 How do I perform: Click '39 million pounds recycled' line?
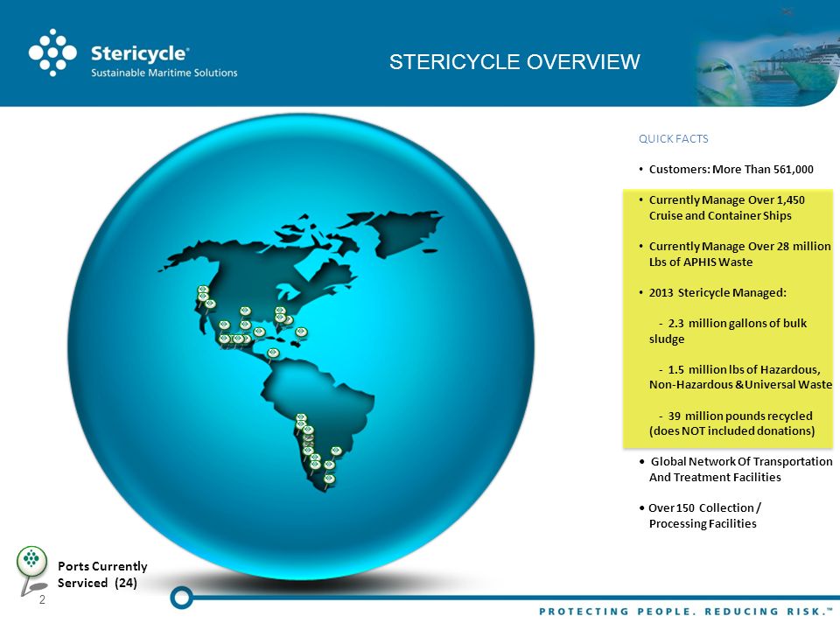pos(740,416)
